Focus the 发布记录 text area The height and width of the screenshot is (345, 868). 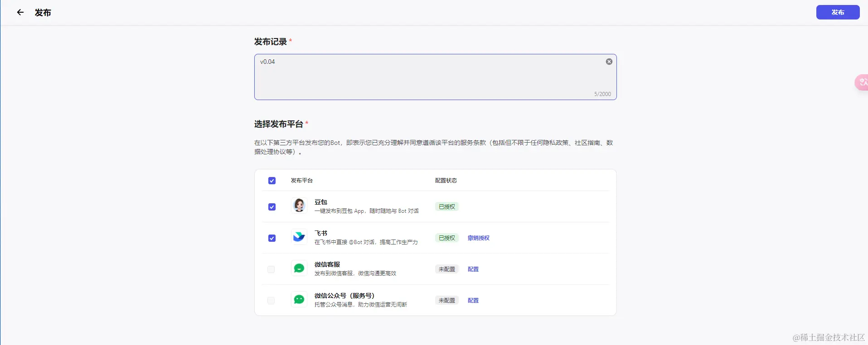click(x=435, y=77)
